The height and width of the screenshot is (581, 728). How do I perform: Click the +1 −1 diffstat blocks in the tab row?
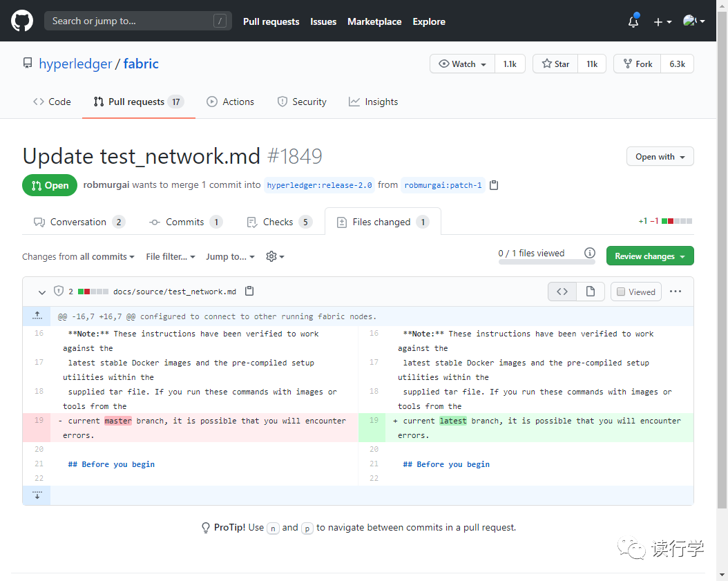(x=665, y=221)
